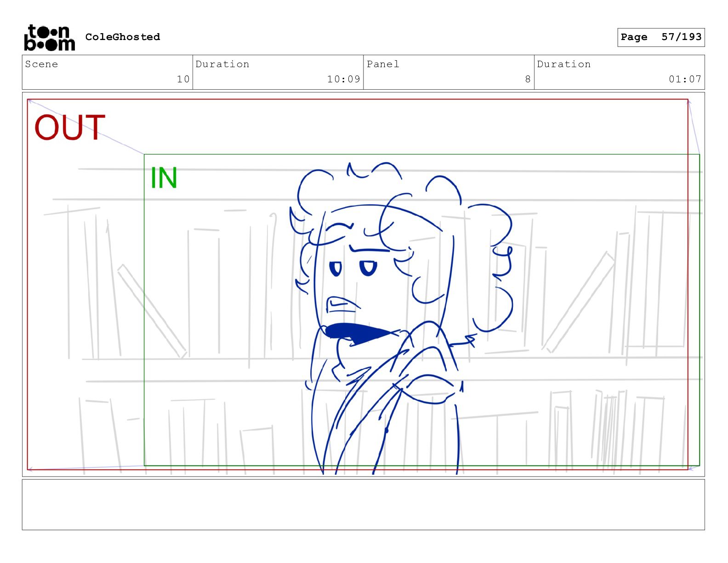Click the Toon Boom logo
This screenshot has width=728, height=563.
point(49,37)
